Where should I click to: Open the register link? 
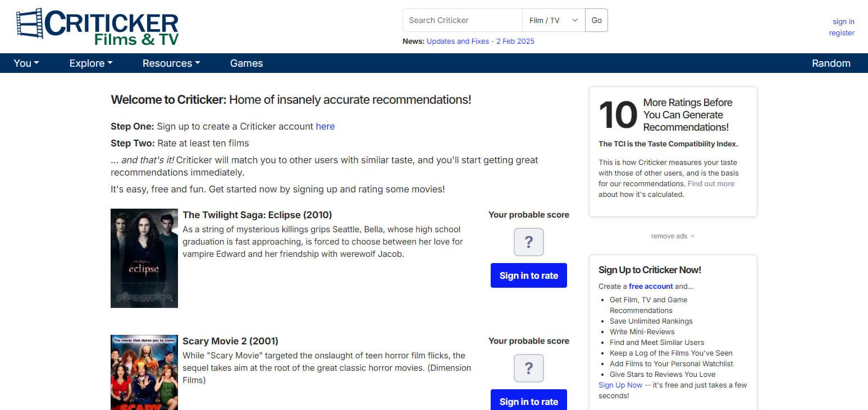tap(842, 33)
